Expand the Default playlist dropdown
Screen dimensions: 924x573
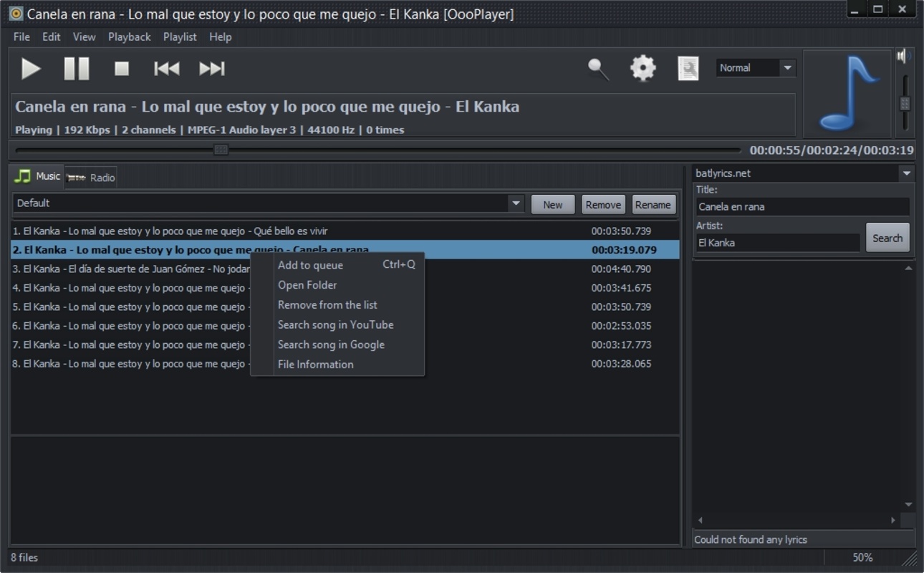point(516,203)
